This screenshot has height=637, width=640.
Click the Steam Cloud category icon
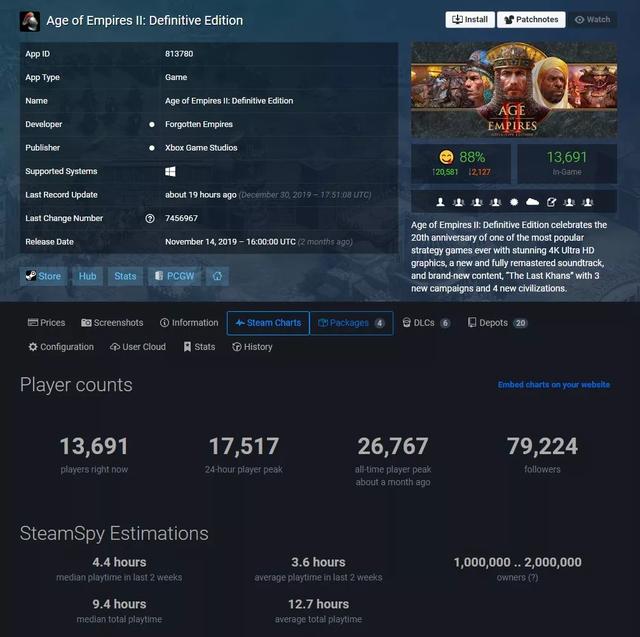click(x=532, y=202)
